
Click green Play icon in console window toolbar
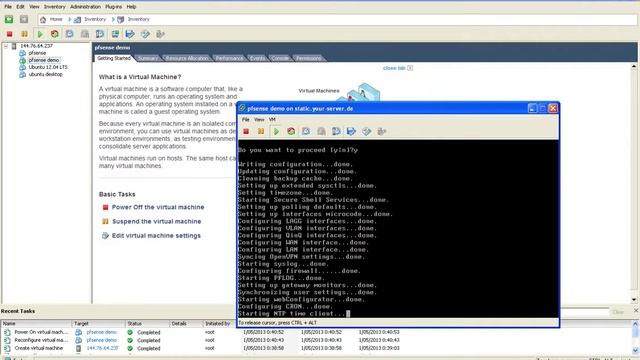coord(276,131)
